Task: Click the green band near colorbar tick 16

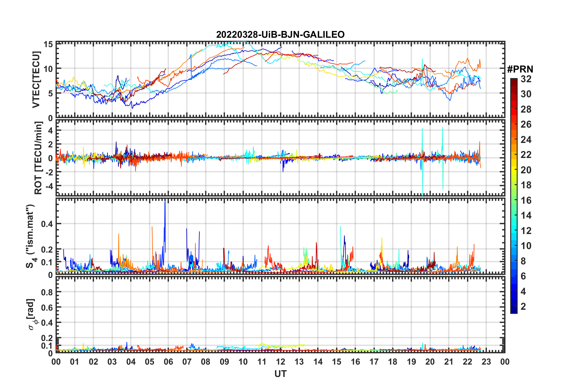Action: coord(514,200)
